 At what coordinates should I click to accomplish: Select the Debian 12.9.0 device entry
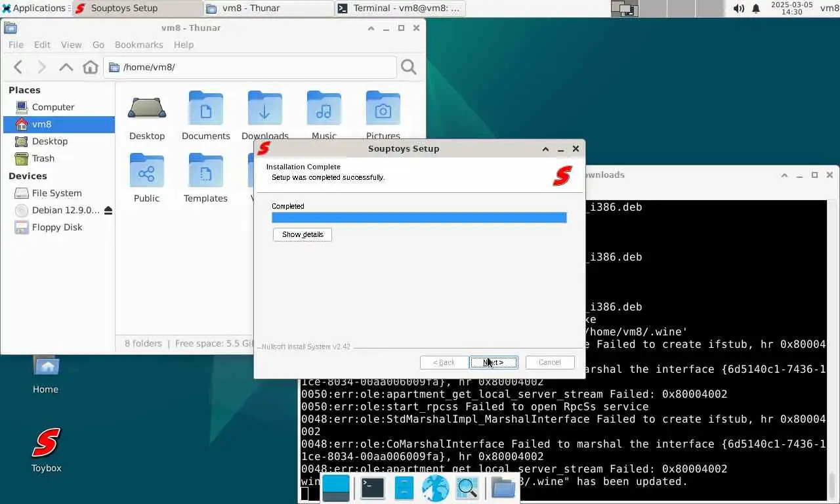coord(57,210)
